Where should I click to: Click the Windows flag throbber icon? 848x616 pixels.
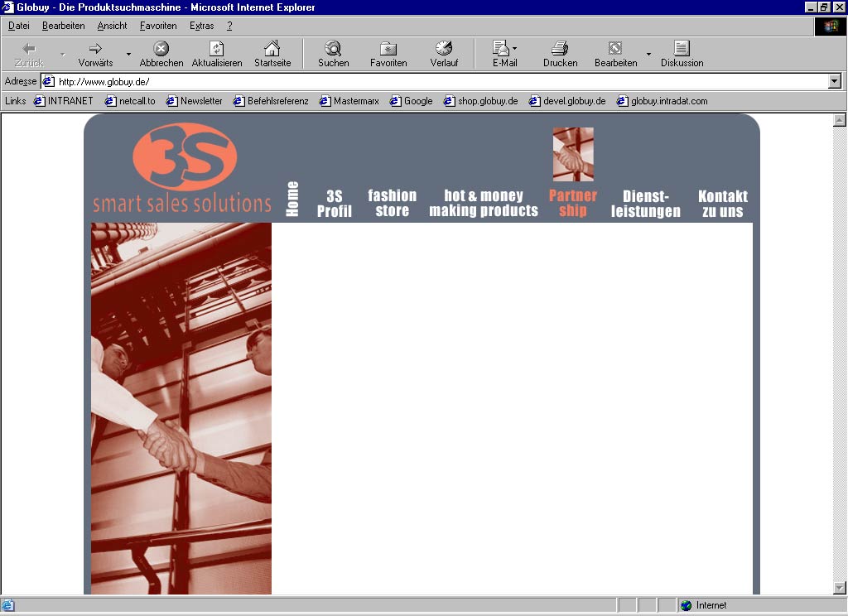pyautogui.click(x=830, y=26)
